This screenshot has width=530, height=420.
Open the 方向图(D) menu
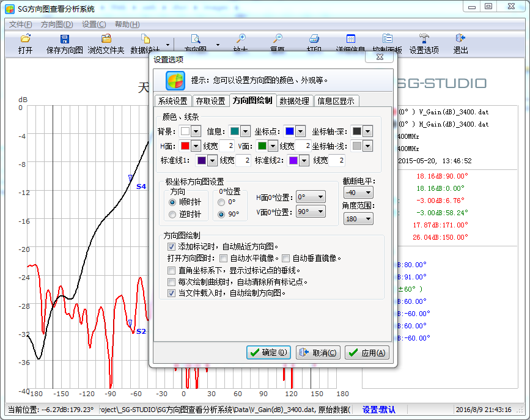[x=56, y=24]
